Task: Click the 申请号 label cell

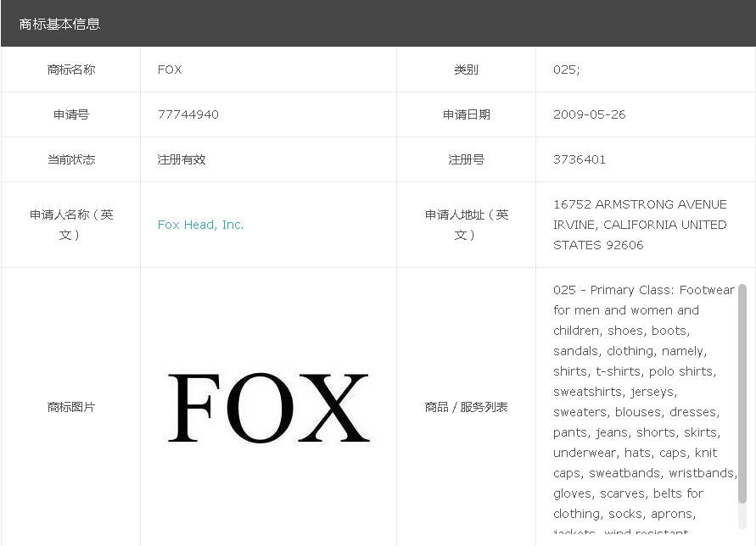Action: [x=71, y=114]
